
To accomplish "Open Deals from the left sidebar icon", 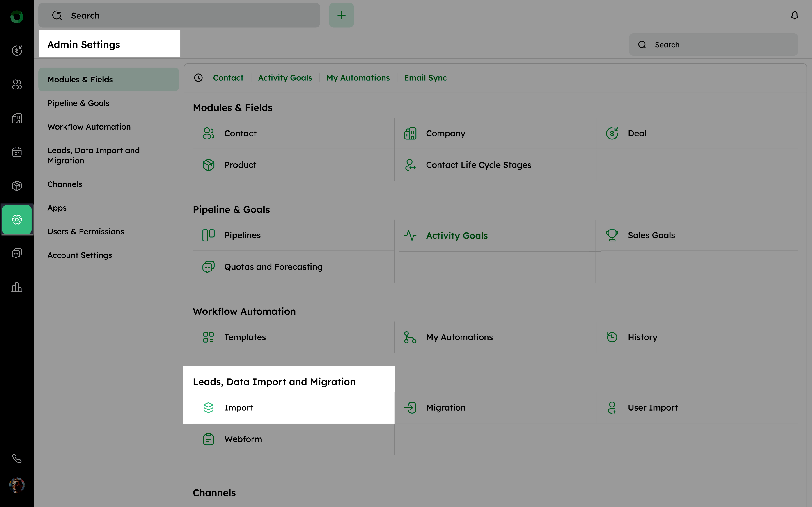I will [17, 51].
